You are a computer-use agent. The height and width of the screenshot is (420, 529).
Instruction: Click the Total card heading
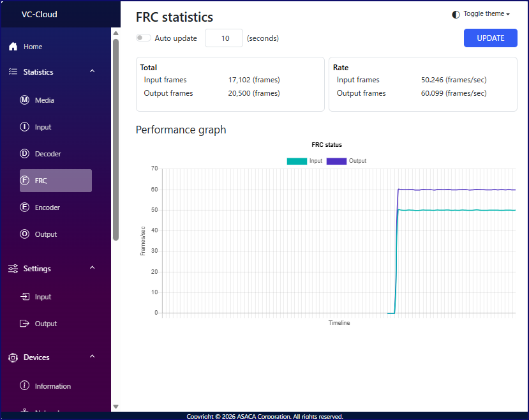(x=149, y=68)
